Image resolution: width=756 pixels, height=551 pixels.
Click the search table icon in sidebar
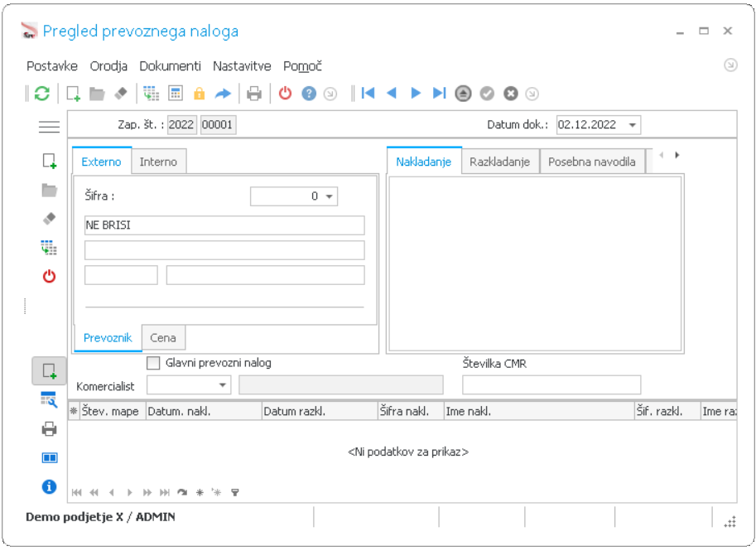(x=49, y=399)
